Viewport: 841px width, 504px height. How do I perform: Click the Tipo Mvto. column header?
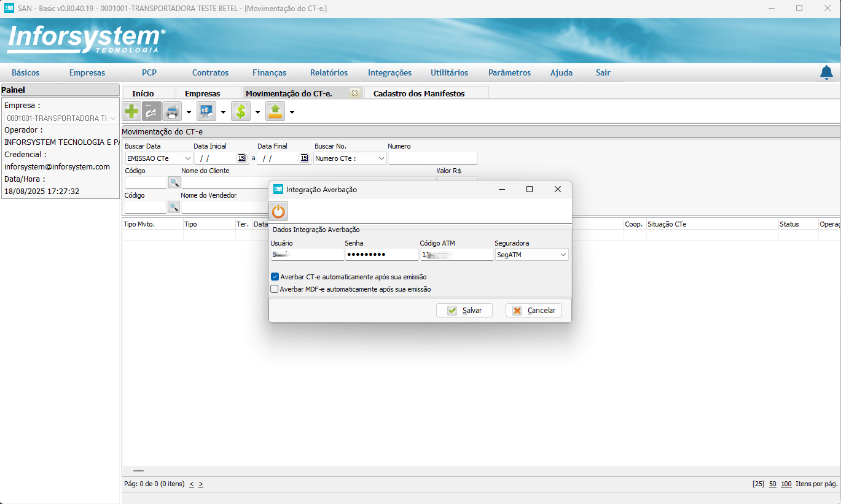[152, 224]
